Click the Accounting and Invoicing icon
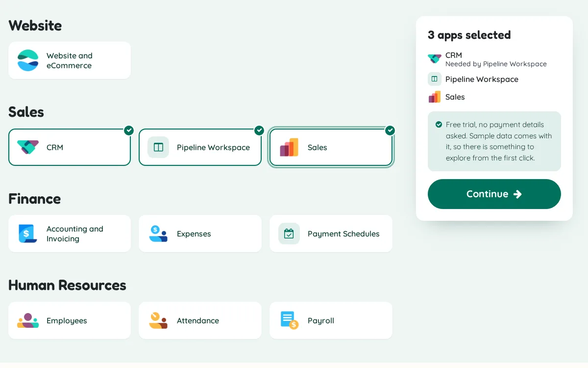The image size is (588, 368). [28, 234]
